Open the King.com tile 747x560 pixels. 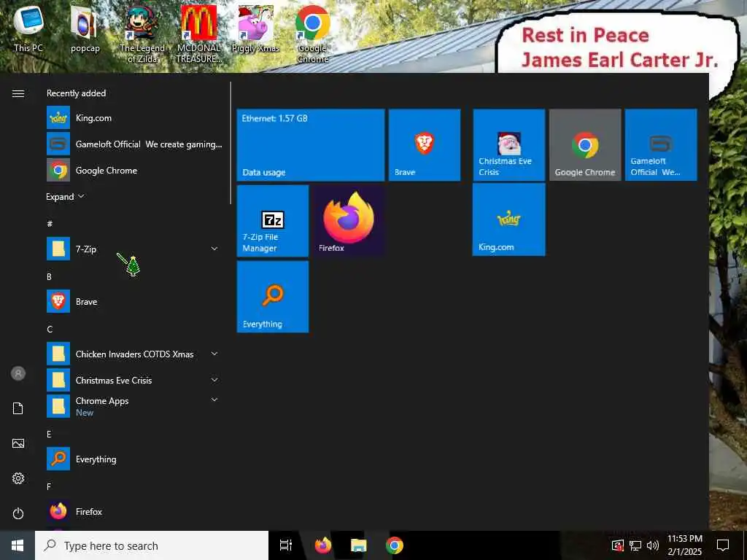pyautogui.click(x=508, y=219)
